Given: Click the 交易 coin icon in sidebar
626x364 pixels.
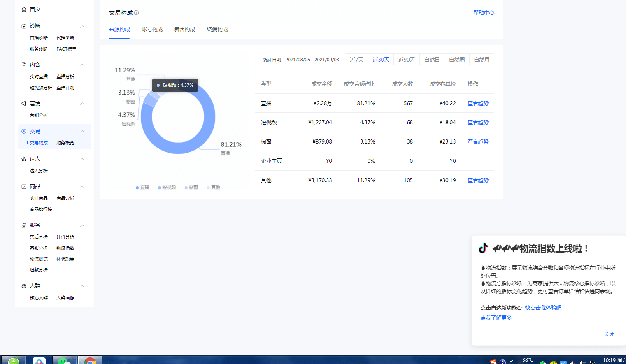Looking at the screenshot, I should pyautogui.click(x=24, y=131).
